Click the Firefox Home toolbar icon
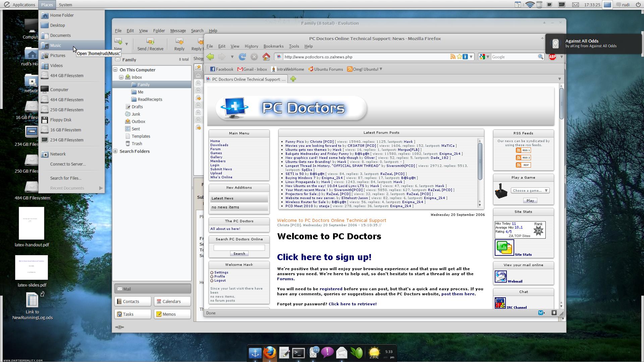This screenshot has width=644, height=362. [266, 57]
